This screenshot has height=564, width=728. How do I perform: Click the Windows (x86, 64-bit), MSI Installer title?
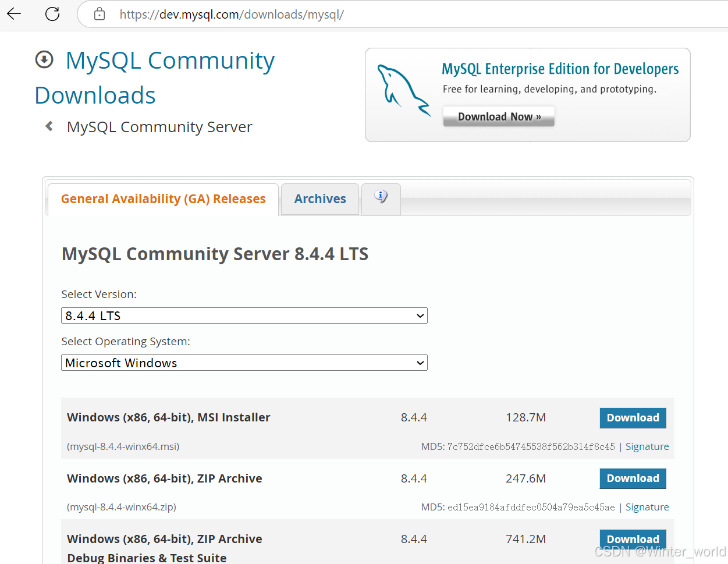click(169, 417)
